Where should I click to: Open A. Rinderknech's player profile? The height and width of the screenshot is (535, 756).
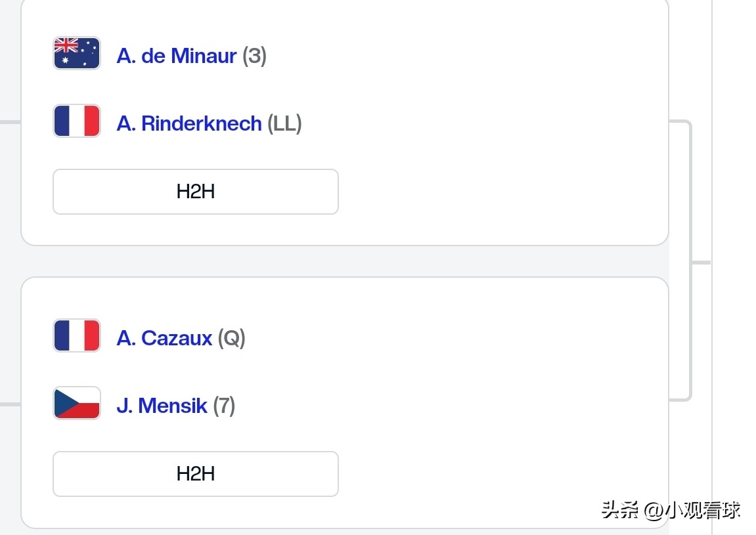click(x=189, y=123)
